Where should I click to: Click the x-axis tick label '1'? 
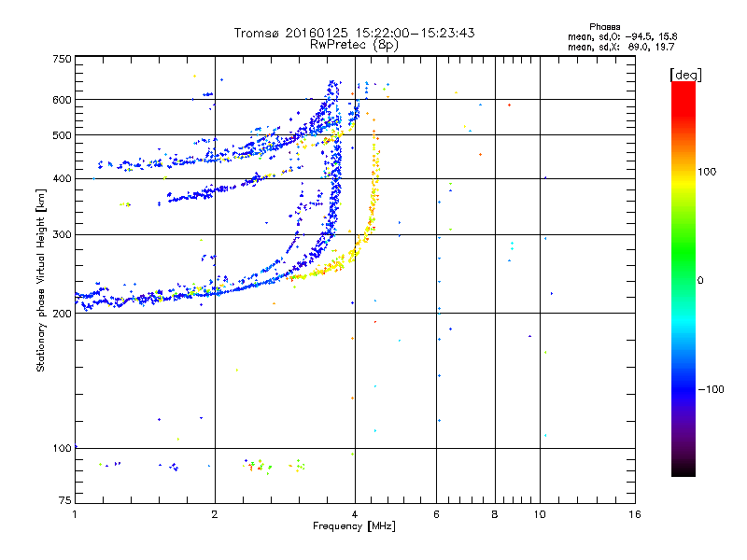coord(75,514)
